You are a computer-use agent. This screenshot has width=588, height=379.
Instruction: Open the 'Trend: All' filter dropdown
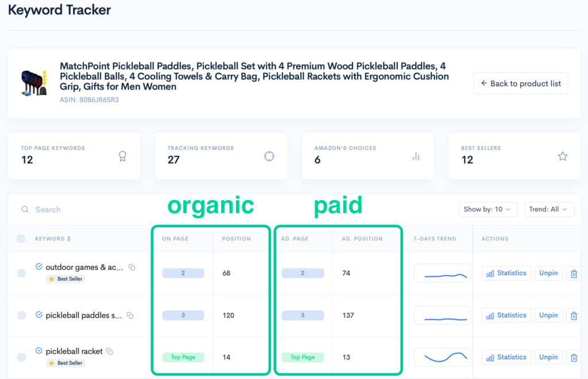549,209
